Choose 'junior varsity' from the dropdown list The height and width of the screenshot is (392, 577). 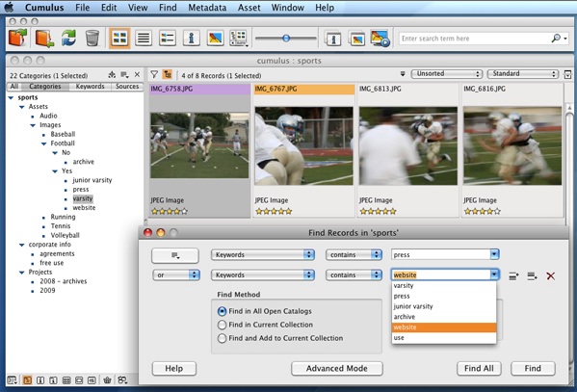pos(444,306)
